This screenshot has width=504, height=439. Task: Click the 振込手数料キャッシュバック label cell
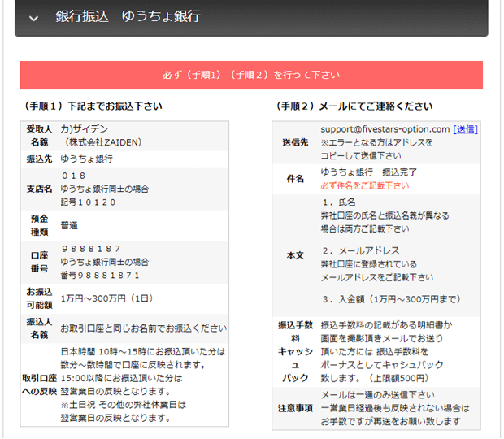coord(295,351)
